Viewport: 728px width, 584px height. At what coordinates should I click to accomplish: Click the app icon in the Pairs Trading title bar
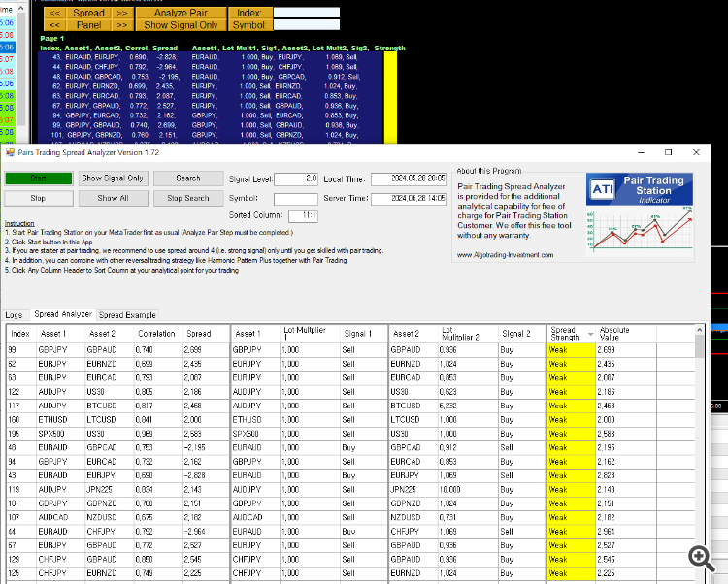point(10,152)
